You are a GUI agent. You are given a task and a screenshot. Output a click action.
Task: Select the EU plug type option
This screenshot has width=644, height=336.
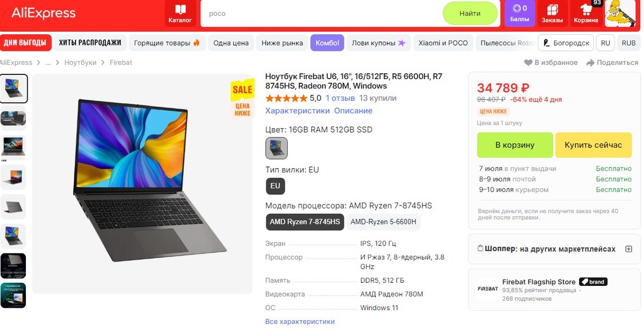click(x=275, y=186)
